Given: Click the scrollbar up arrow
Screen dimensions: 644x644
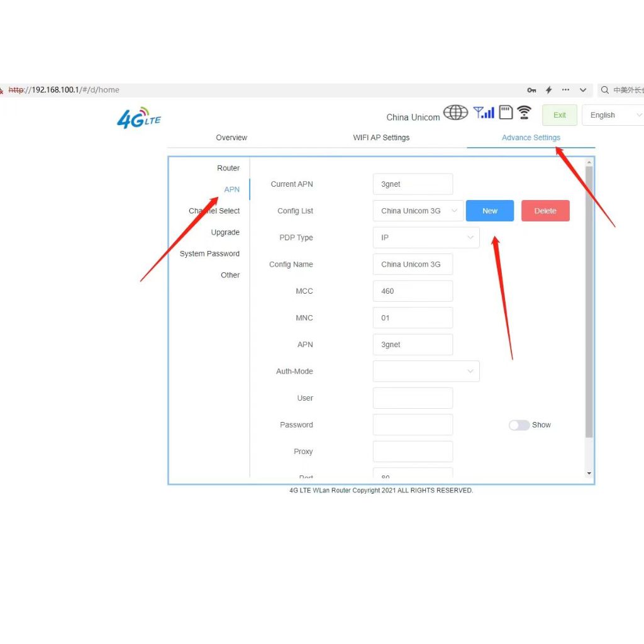Looking at the screenshot, I should [x=589, y=162].
